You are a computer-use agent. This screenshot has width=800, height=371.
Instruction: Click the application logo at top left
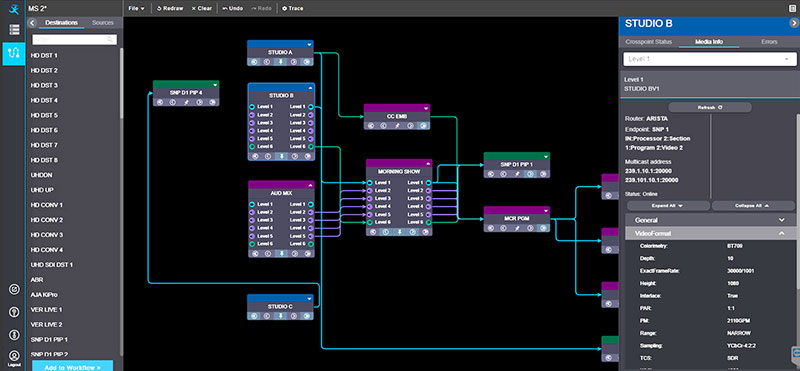(x=13, y=9)
